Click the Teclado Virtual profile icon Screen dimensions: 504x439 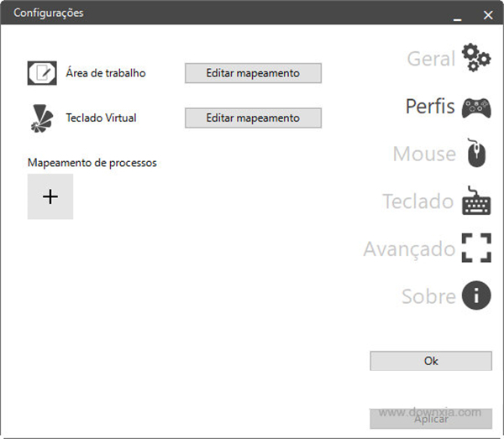coord(42,118)
